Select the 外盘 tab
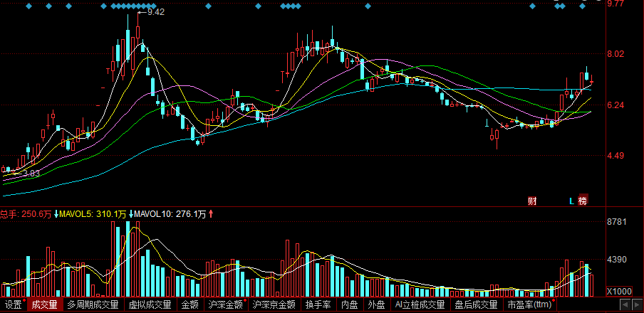The height and width of the screenshot is (313, 644). [x=377, y=304]
